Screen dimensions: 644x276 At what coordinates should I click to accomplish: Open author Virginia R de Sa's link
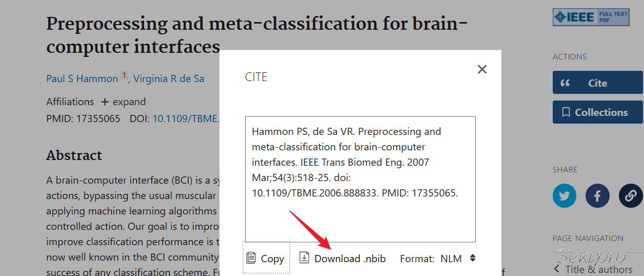coord(169,78)
